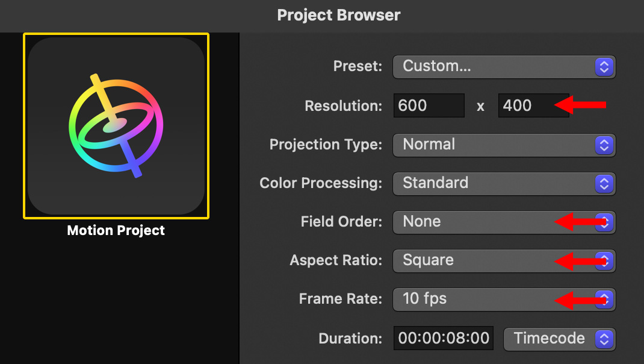Click the Motion Project name label
644x364 pixels.
click(116, 230)
